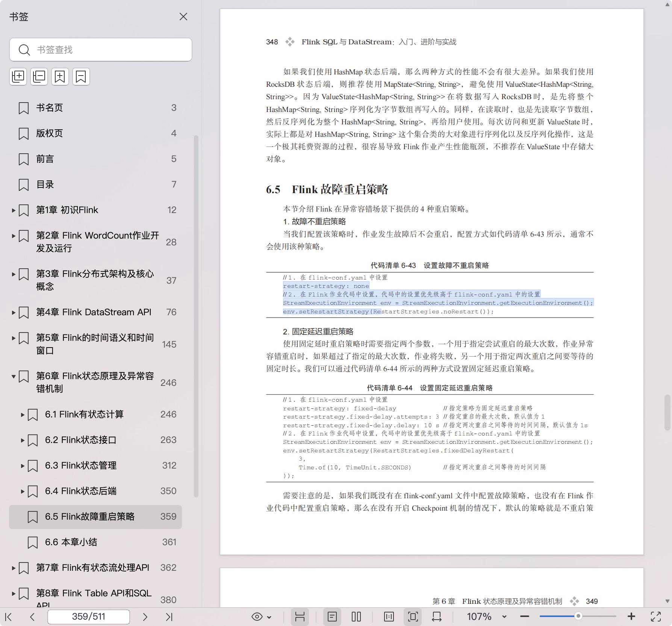Jump to first page button
672x626 pixels.
9,617
